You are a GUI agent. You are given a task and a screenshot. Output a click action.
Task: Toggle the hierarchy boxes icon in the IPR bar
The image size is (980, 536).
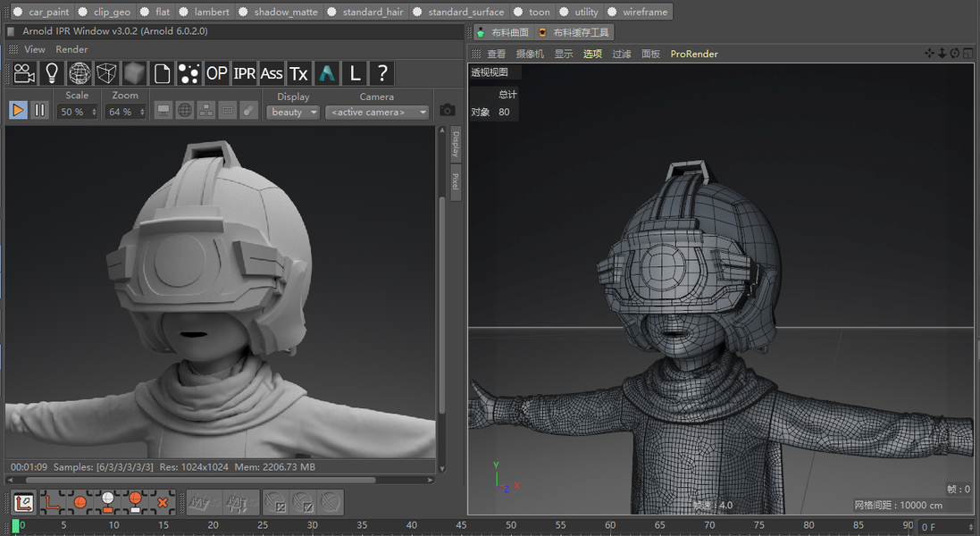206,111
